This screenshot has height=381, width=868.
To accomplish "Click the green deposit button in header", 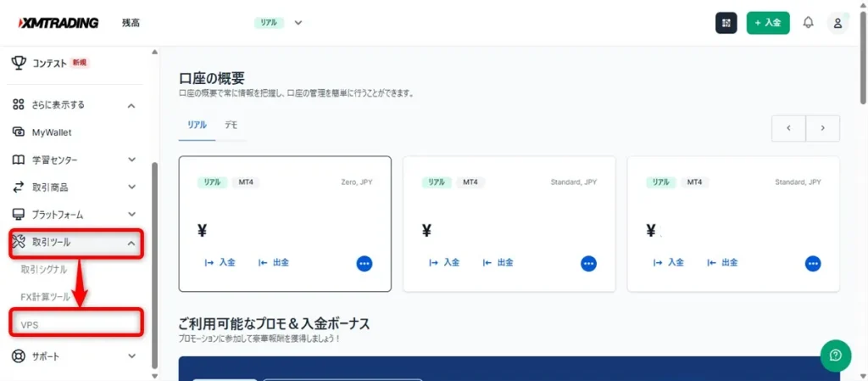I will (x=768, y=23).
